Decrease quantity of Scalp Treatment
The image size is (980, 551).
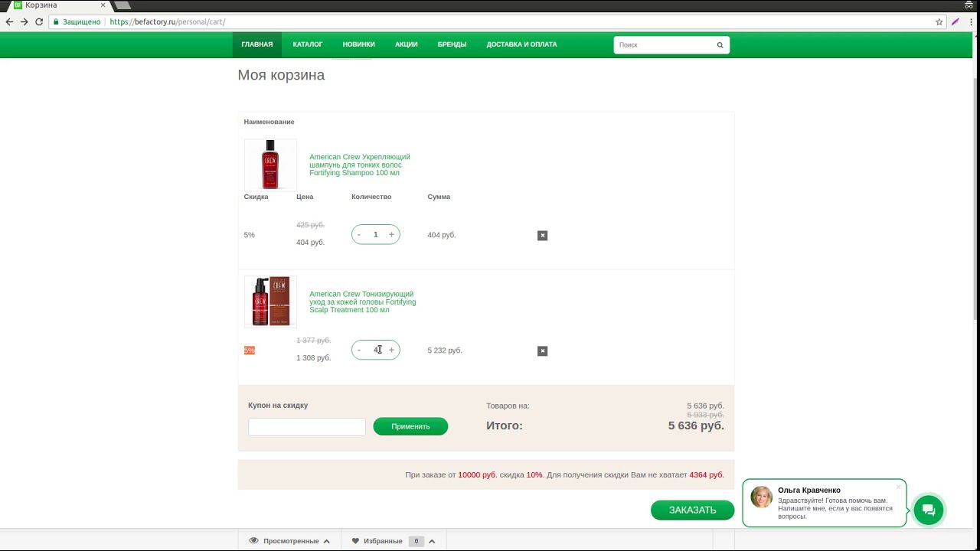click(x=359, y=350)
